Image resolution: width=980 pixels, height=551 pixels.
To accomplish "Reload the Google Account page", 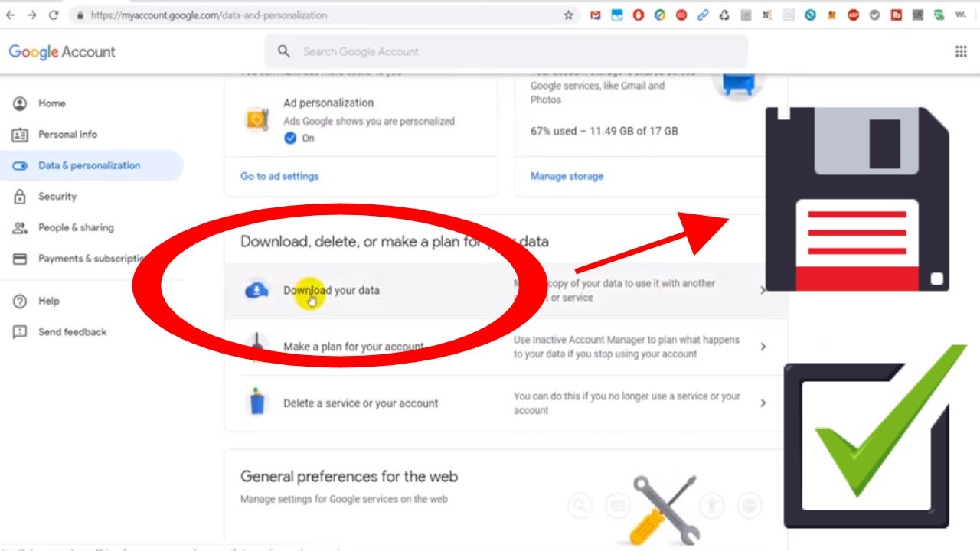I will (54, 15).
